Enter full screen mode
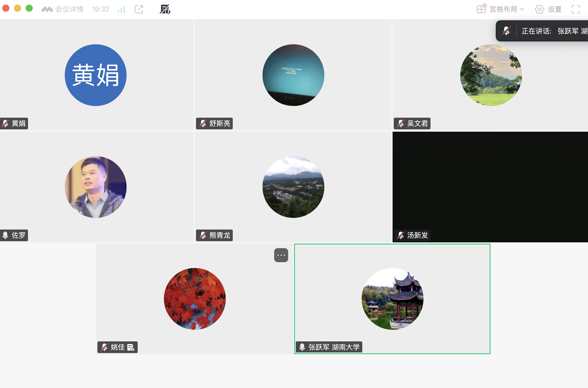This screenshot has height=388, width=588. (575, 9)
